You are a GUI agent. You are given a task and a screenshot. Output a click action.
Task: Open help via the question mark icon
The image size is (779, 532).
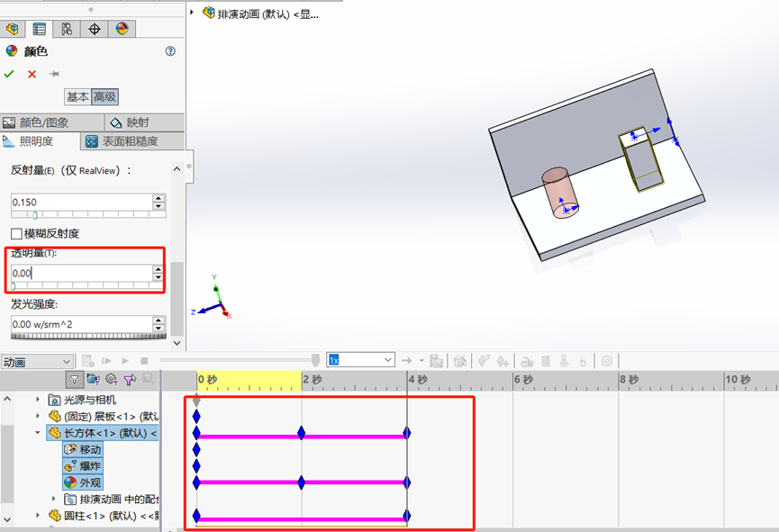(x=171, y=51)
